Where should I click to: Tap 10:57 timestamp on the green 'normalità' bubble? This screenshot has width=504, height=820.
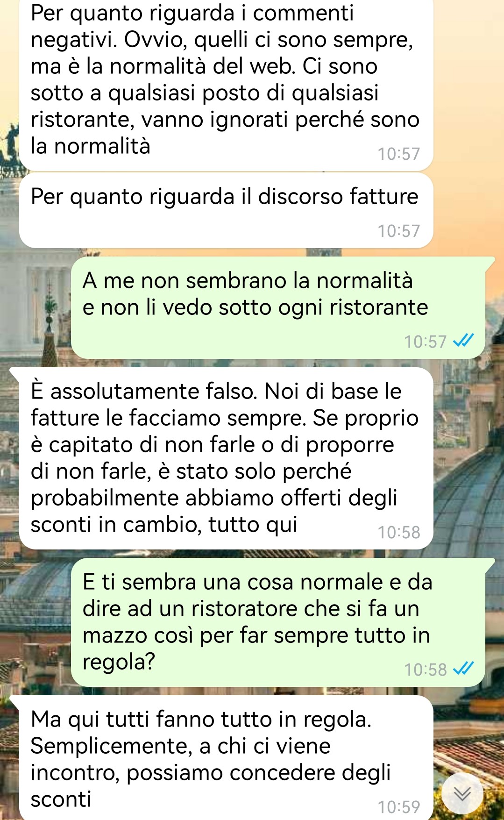click(426, 342)
